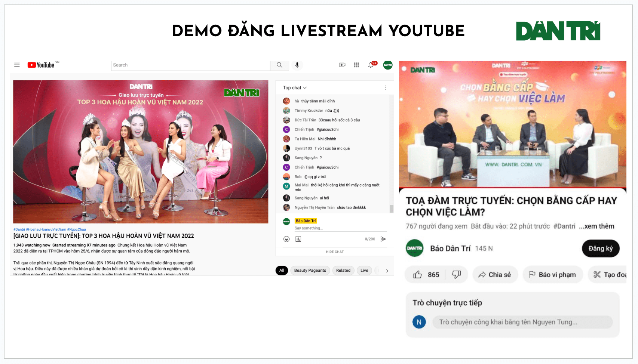Click the #Dantri hashtag in mobile description
The width and height of the screenshot is (638, 364).
click(564, 226)
